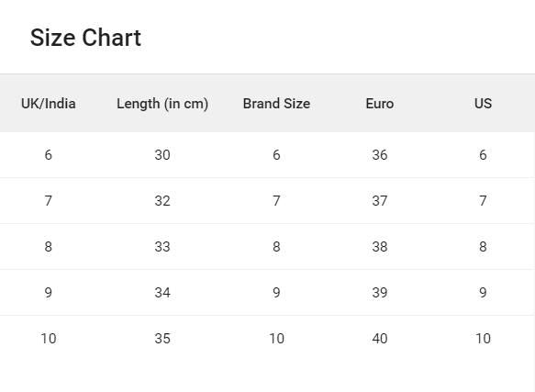Select length value 30
This screenshot has width=535, height=392.
pyautogui.click(x=162, y=155)
